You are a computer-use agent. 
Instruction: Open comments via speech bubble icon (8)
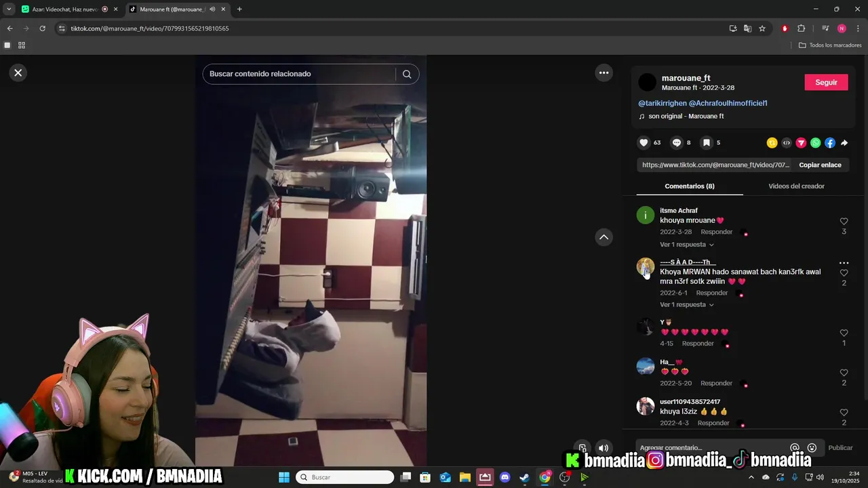click(676, 142)
